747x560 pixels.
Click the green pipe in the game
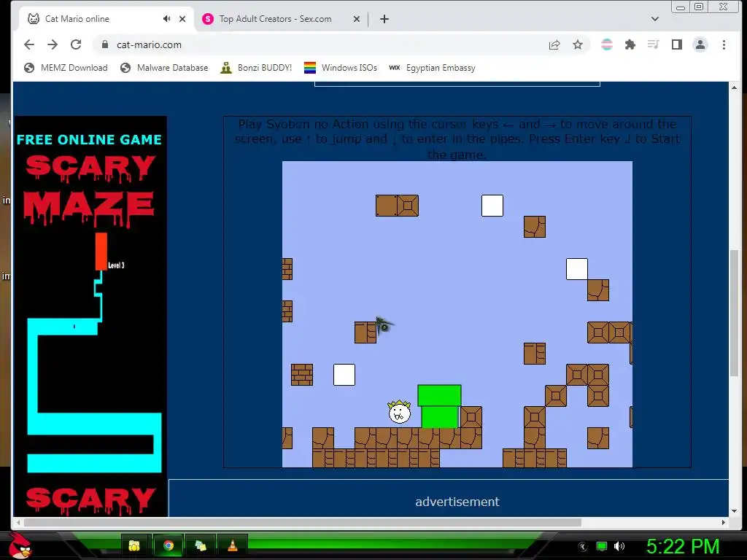439,407
